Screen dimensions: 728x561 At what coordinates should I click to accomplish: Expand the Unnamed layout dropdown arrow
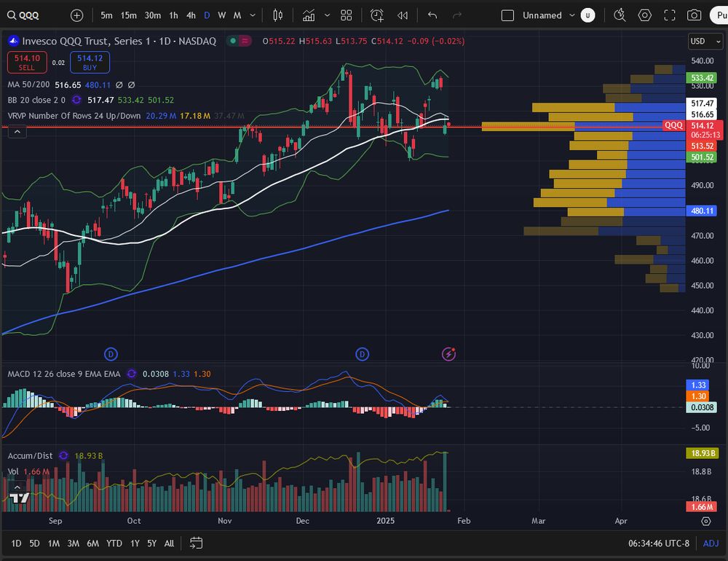572,15
